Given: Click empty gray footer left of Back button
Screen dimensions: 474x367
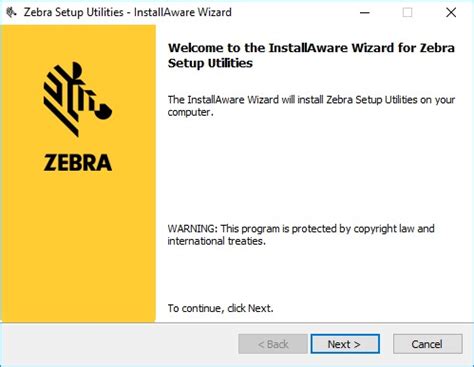Looking at the screenshot, I should pos(118,344).
